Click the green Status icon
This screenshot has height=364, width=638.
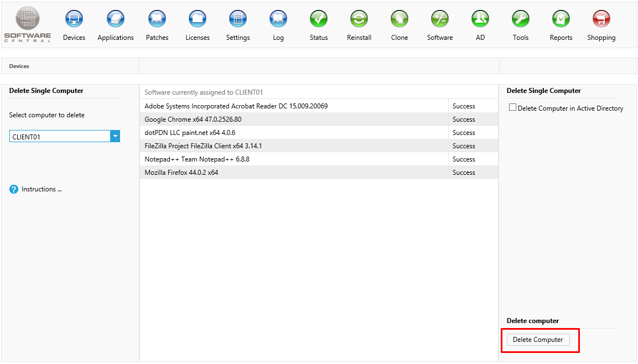319,19
